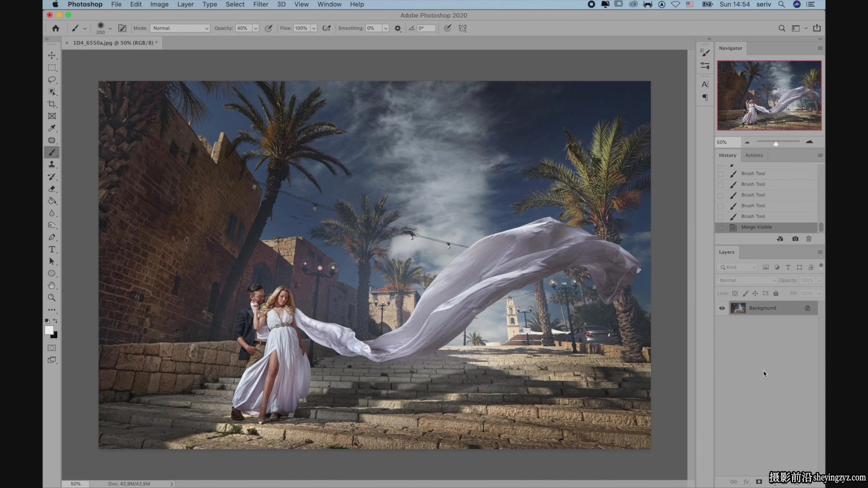
Task: Open the Opacity value dropdown arrow
Action: click(255, 28)
